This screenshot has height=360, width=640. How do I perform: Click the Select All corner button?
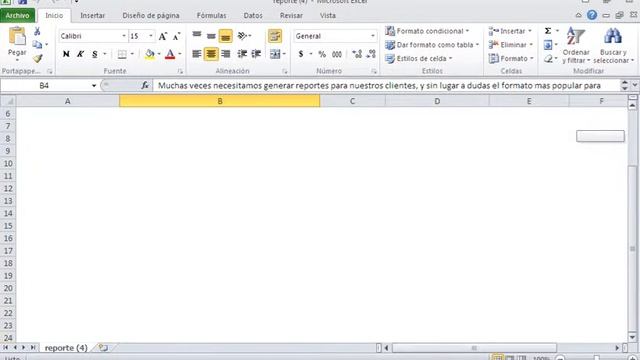[x=8, y=101]
